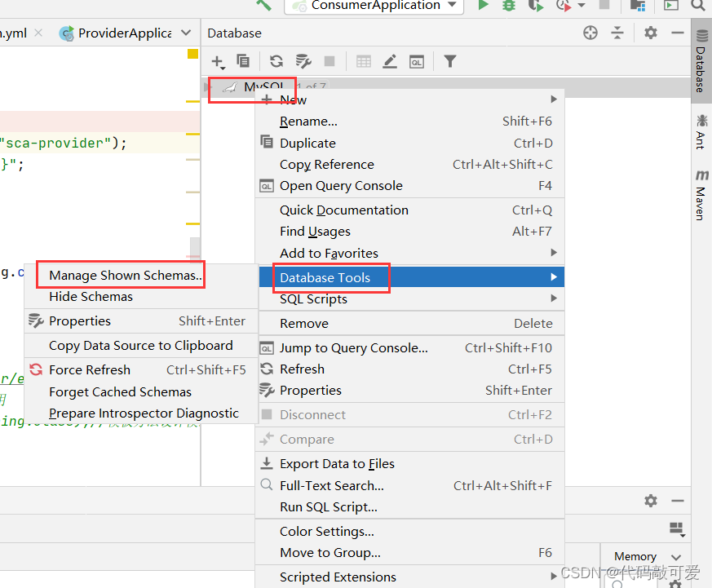The height and width of the screenshot is (588, 712).
Task: Click the collapse all icon in Database header
Action: tap(617, 33)
